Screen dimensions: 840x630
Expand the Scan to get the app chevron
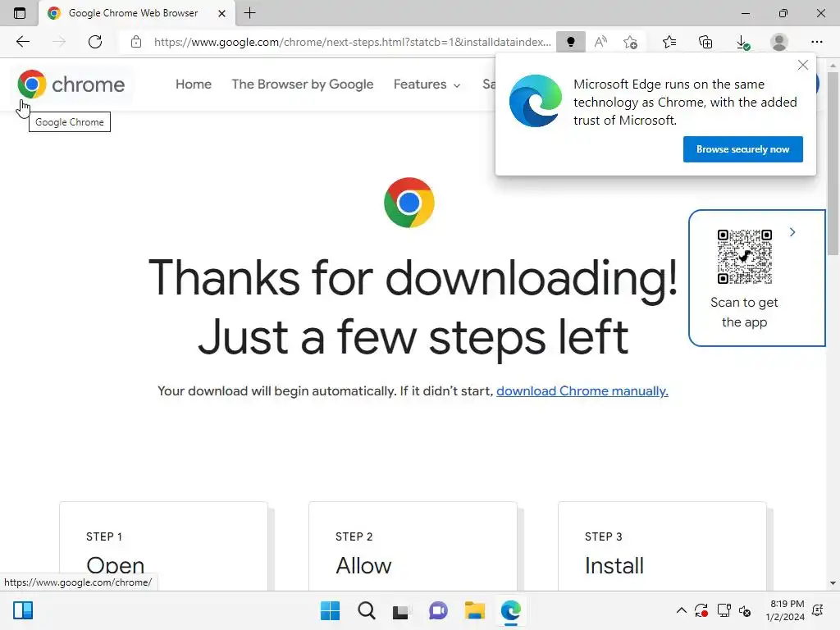click(792, 232)
